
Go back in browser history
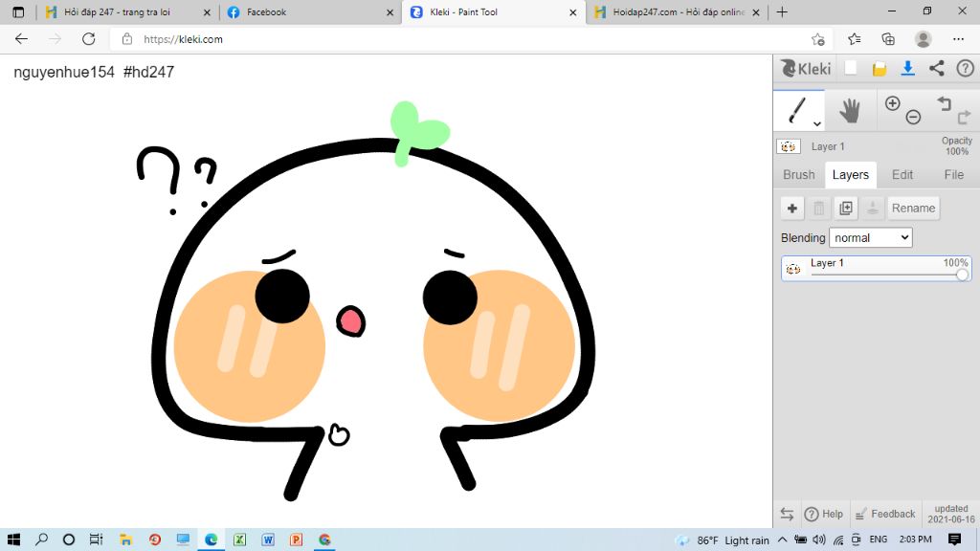click(x=21, y=38)
